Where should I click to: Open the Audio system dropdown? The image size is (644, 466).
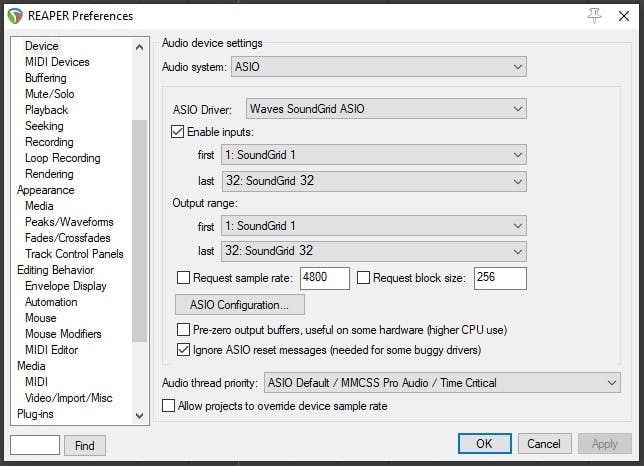pyautogui.click(x=379, y=67)
